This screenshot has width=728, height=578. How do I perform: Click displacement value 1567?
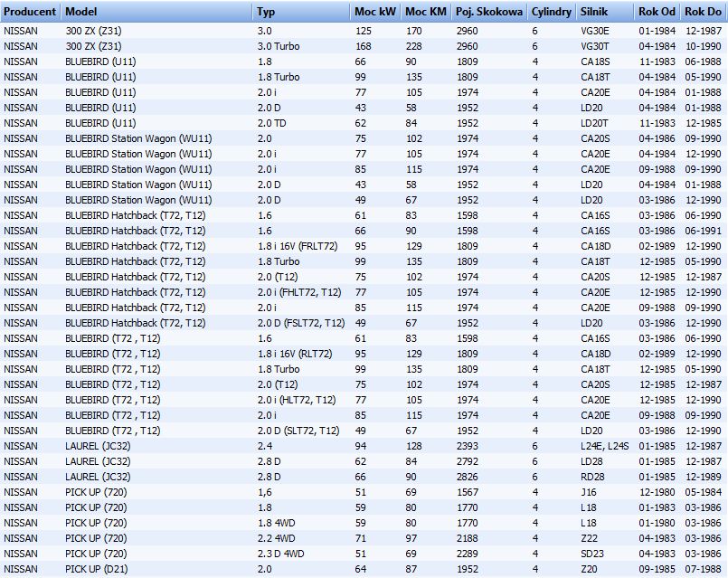pyautogui.click(x=467, y=492)
